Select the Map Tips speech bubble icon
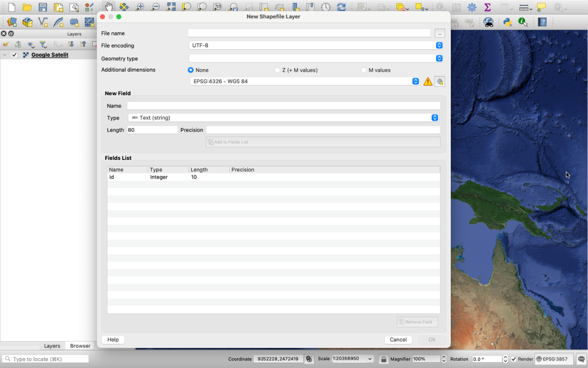The image size is (588, 368). coord(541,7)
